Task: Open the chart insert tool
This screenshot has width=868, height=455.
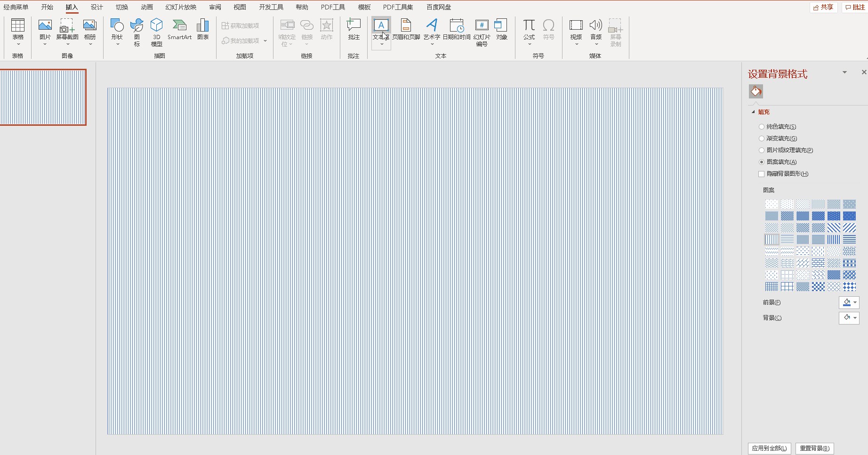Action: pyautogui.click(x=203, y=29)
